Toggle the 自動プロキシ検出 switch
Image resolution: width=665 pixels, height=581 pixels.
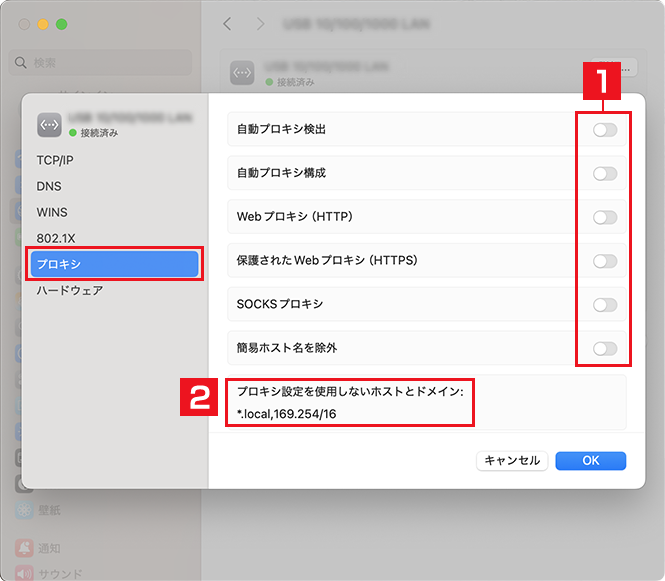(604, 130)
